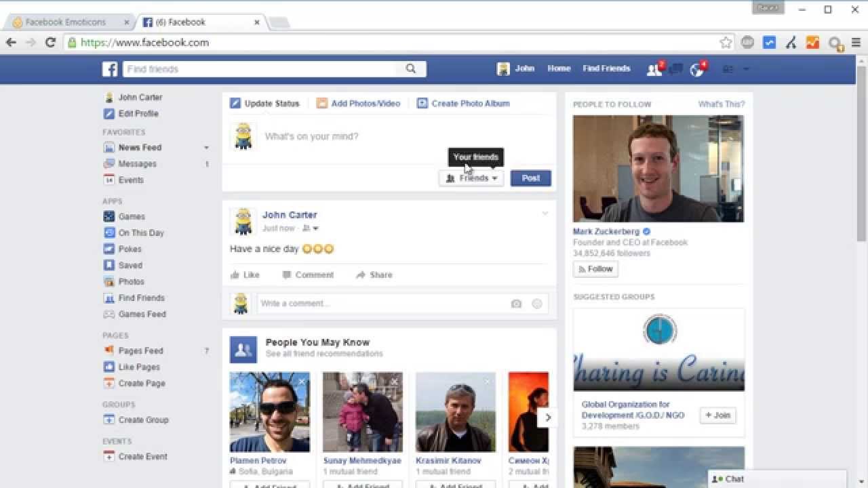
Task: Select the Create Photo Album tab
Action: click(463, 103)
